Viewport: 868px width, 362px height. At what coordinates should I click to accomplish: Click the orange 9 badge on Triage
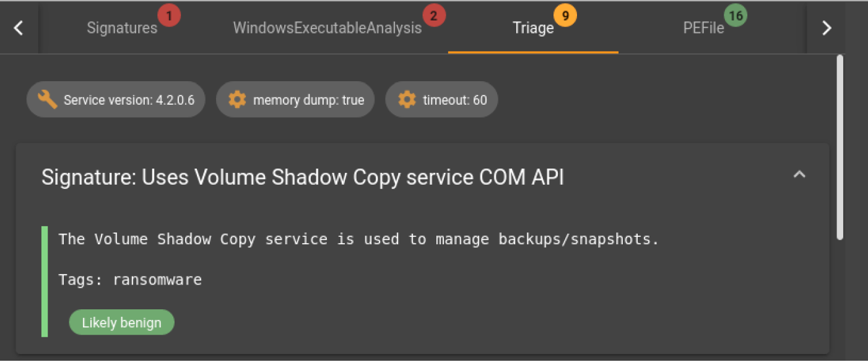[x=565, y=15]
